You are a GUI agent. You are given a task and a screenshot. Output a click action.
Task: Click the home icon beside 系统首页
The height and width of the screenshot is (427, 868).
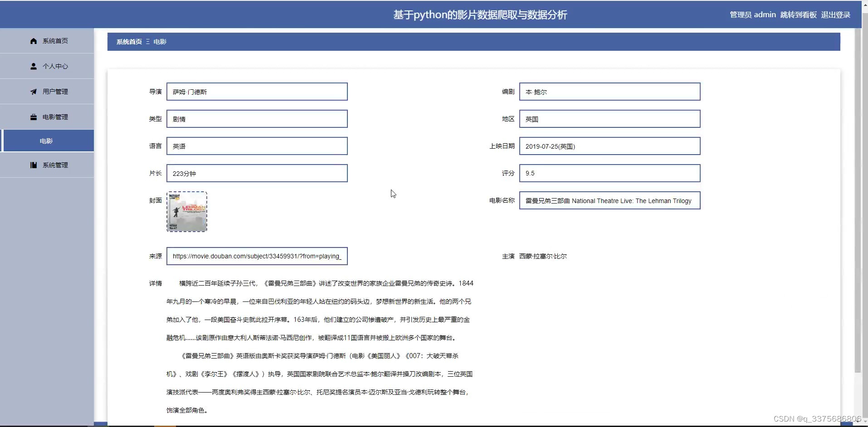click(x=34, y=41)
